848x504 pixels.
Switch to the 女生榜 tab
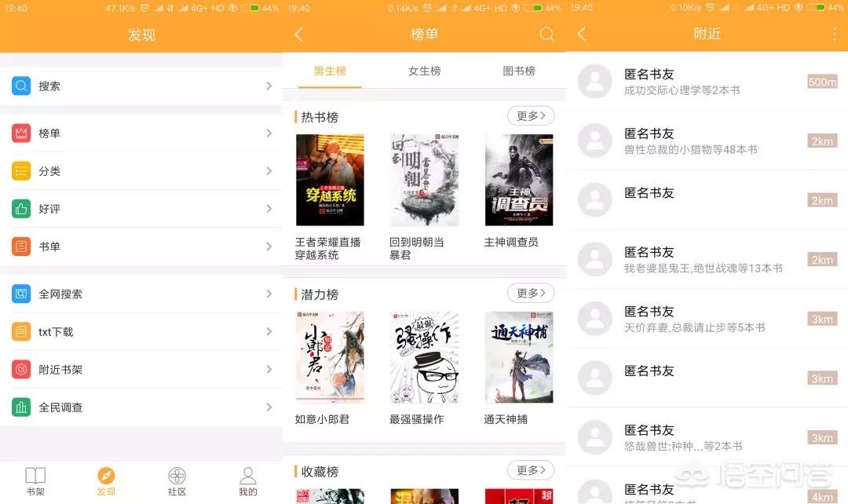[425, 71]
